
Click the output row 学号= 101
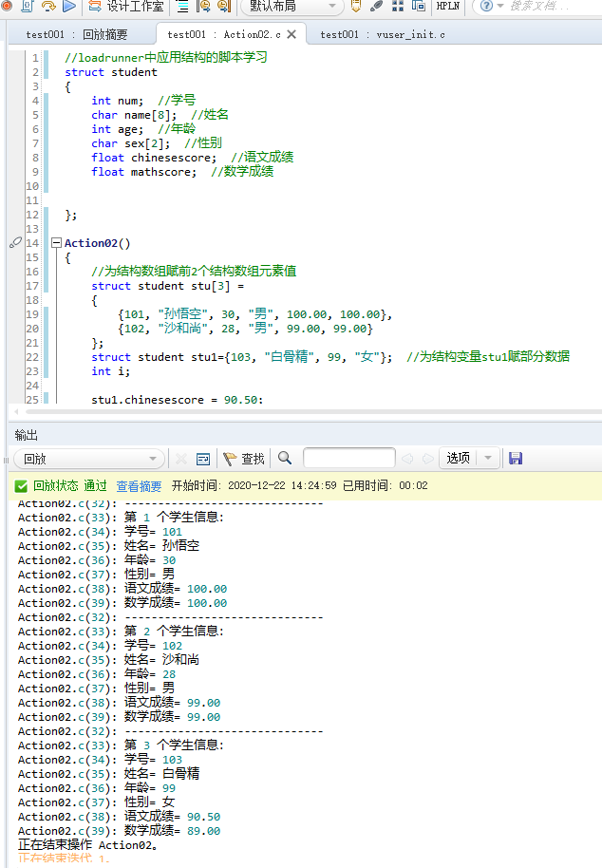pos(100,532)
